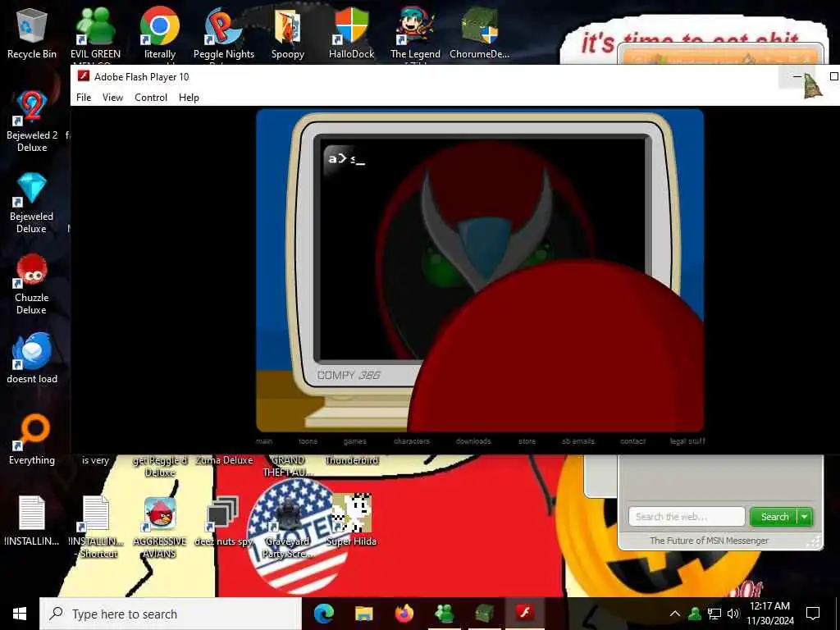Click the Flash Player taskbar icon
This screenshot has width=840, height=630.
tap(524, 614)
